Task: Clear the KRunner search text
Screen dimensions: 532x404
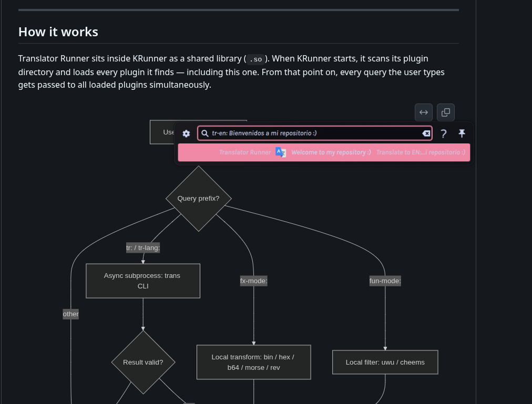Action: click(426, 133)
